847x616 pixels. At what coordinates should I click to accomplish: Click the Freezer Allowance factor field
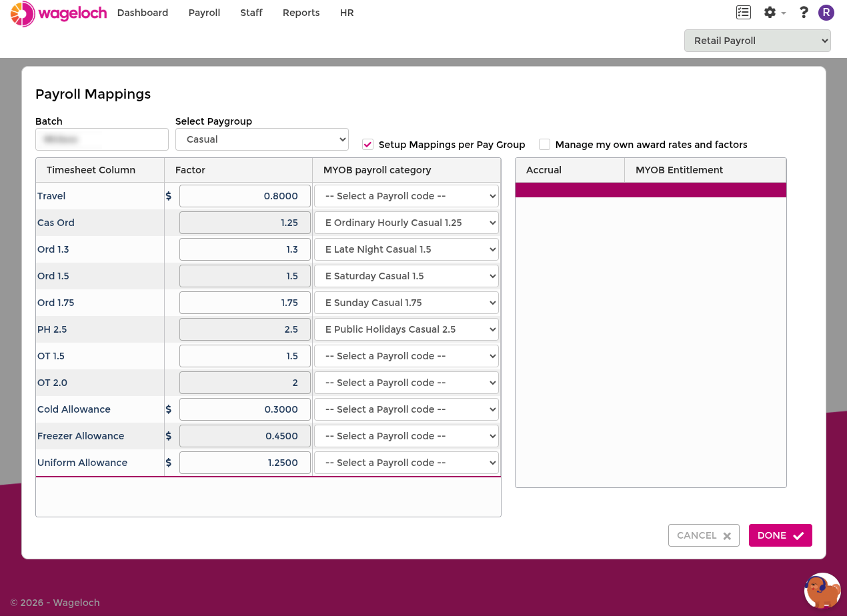[245, 436]
